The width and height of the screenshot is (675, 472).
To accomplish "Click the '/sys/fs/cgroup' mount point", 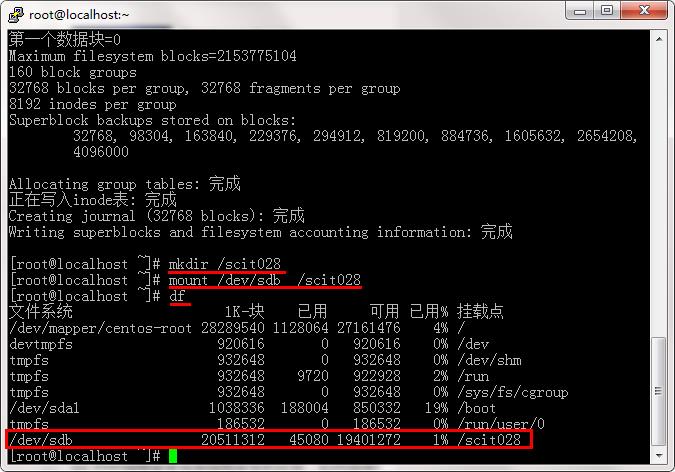I will pos(513,392).
